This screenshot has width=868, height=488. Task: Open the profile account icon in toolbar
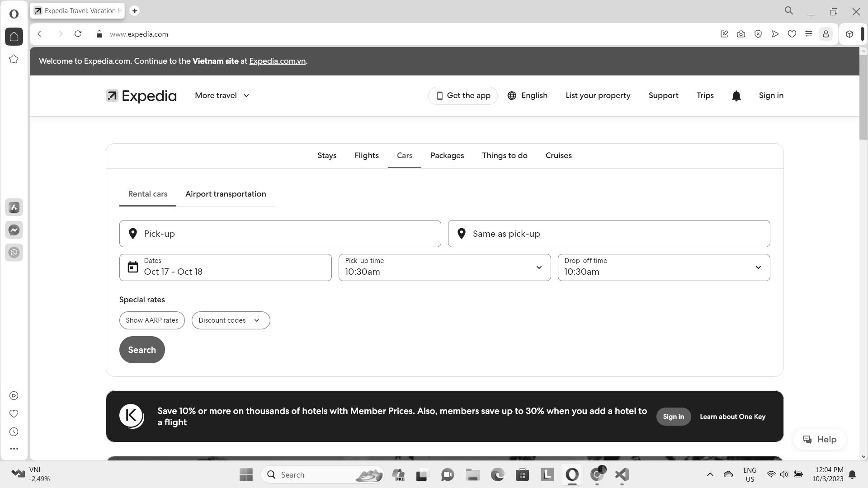[x=826, y=34]
